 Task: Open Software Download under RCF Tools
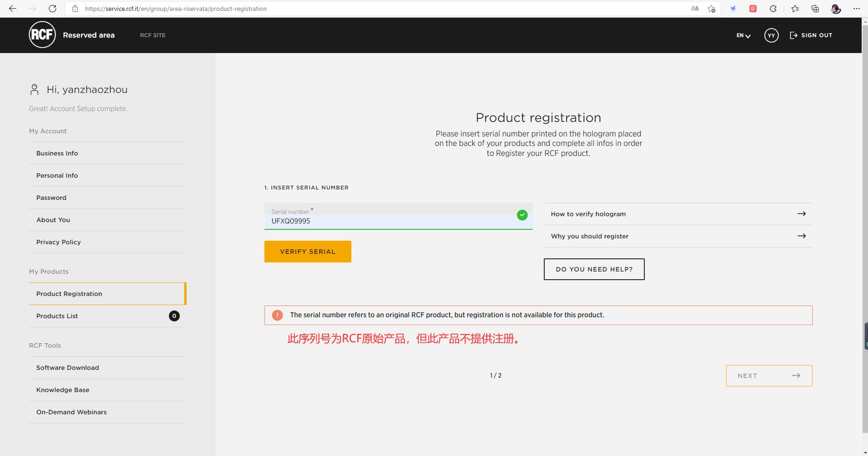coord(108,368)
